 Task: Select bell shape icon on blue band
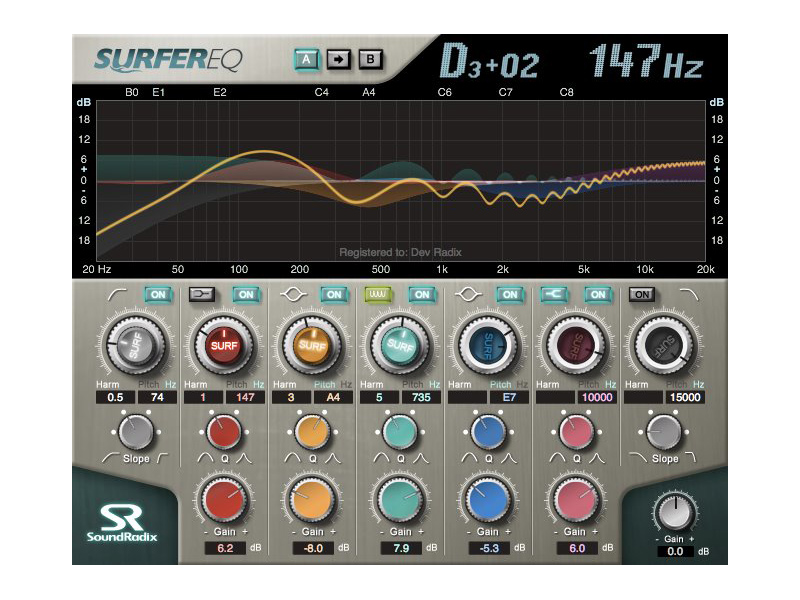(x=468, y=294)
